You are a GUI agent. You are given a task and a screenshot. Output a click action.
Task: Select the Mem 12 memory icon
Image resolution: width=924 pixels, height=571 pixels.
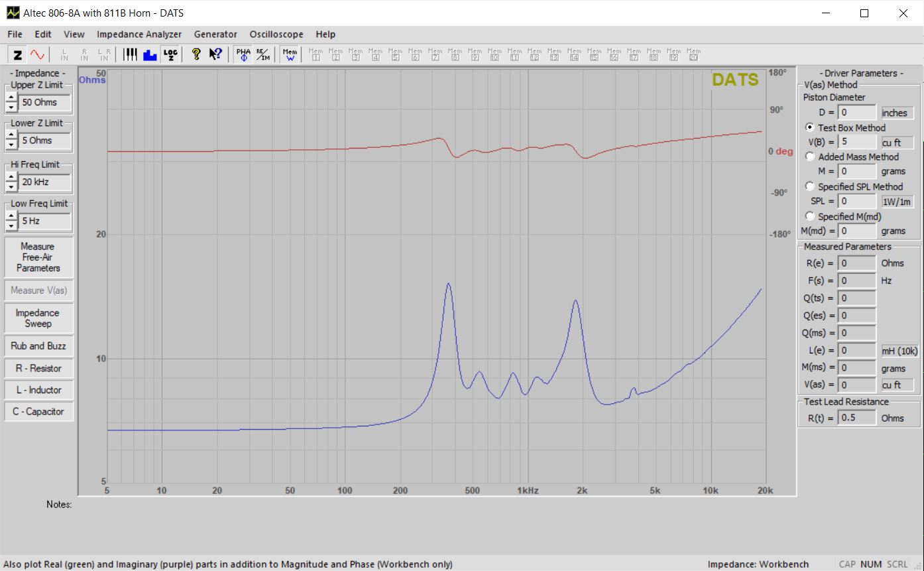[534, 54]
